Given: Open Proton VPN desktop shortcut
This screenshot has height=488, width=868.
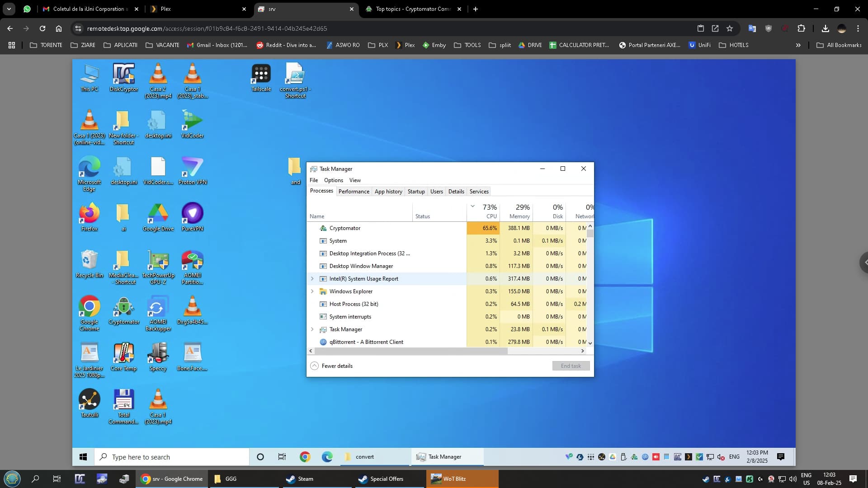Looking at the screenshot, I should [x=192, y=170].
